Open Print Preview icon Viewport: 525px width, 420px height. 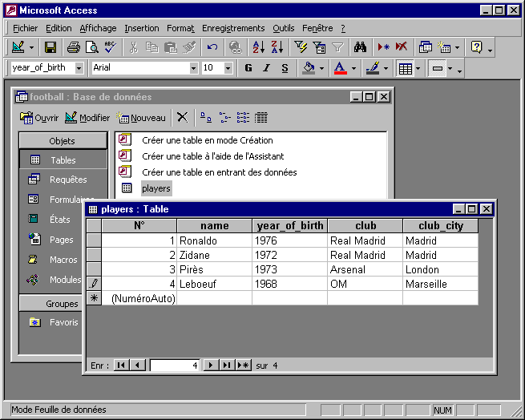(91, 47)
